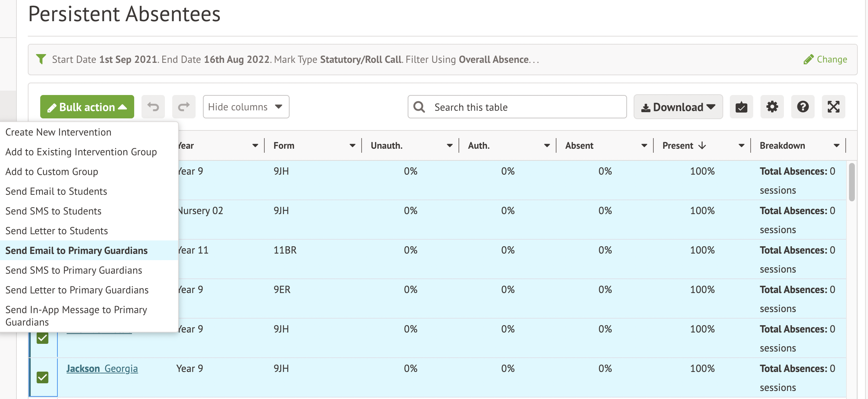
Task: Select Send Email to Primary Guardians
Action: (76, 250)
